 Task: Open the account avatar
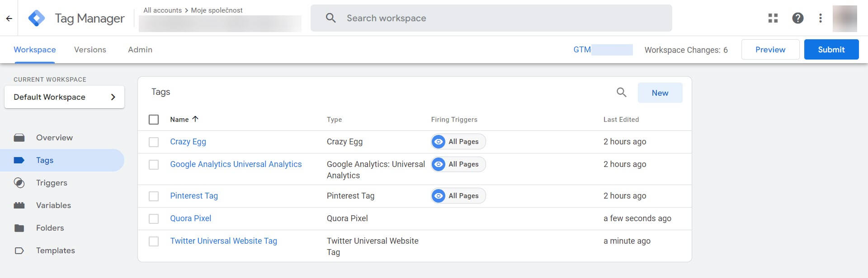pyautogui.click(x=845, y=19)
